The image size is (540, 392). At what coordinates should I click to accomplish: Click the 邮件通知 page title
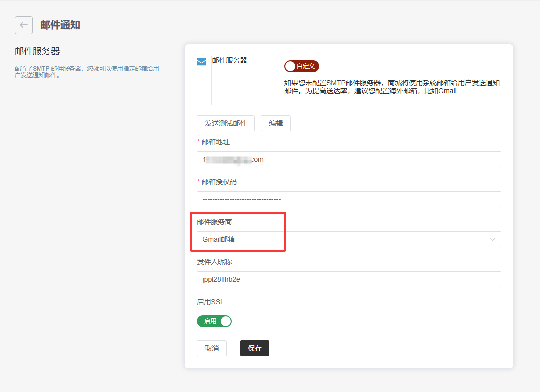[60, 25]
